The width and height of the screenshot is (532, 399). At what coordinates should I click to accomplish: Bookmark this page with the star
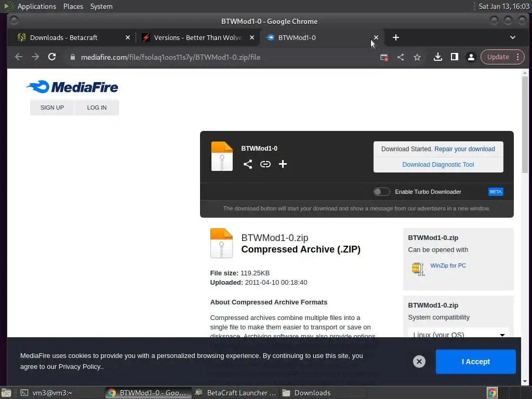click(417, 57)
